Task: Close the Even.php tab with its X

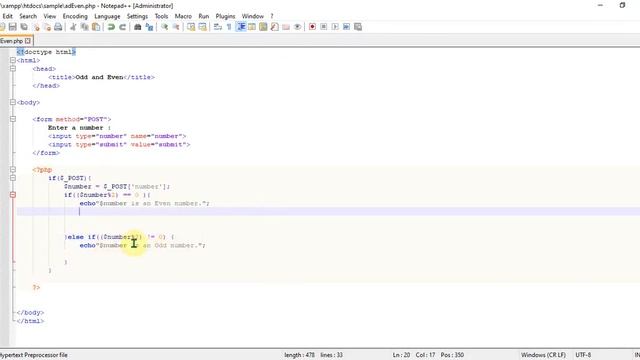Action: tap(28, 41)
